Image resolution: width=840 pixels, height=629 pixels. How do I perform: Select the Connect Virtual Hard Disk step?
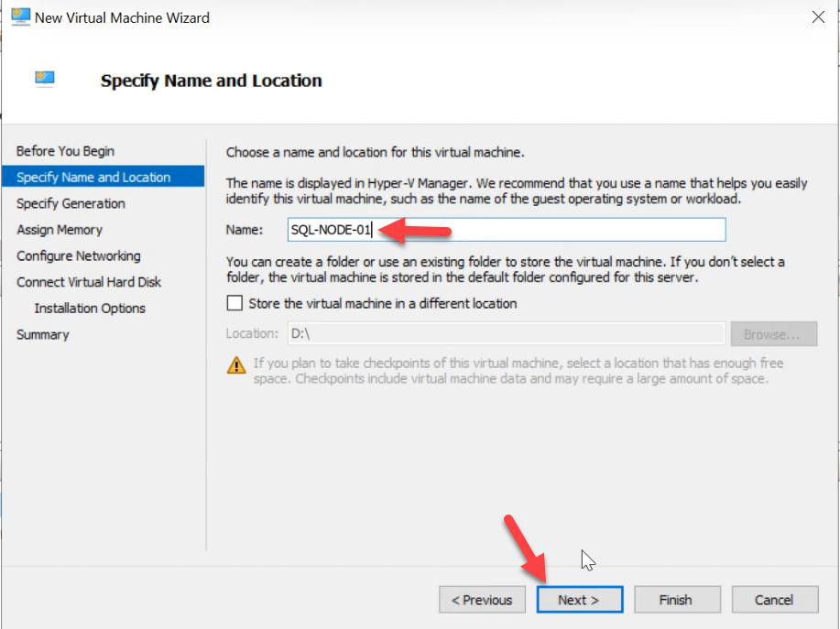(89, 282)
